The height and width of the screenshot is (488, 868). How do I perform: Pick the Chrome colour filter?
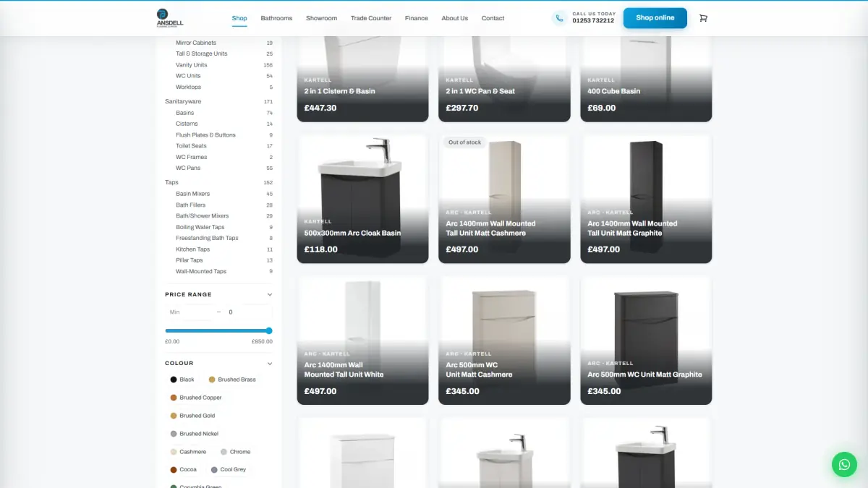[236, 452]
